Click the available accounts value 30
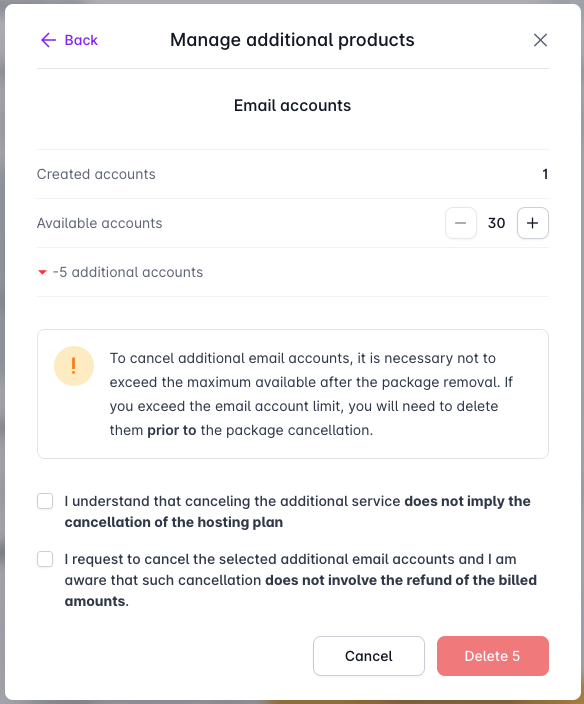The height and width of the screenshot is (704, 584). point(496,223)
